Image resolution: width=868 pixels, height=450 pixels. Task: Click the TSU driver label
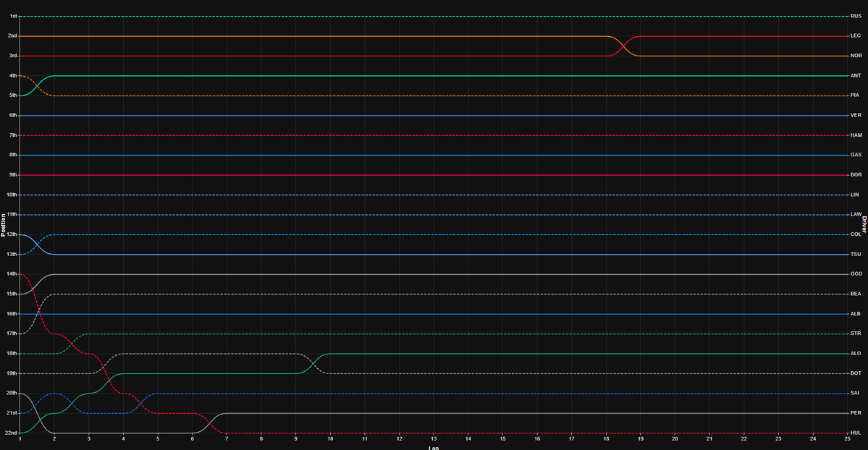click(x=856, y=255)
